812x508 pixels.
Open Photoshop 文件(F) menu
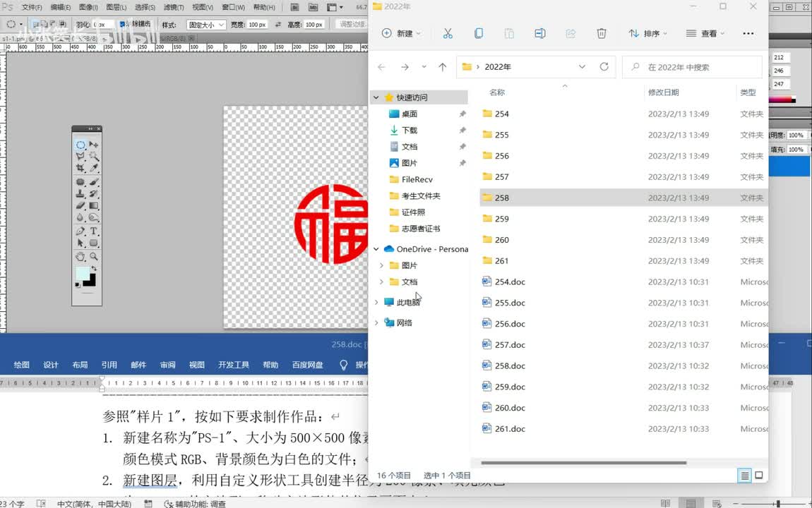pyautogui.click(x=32, y=7)
